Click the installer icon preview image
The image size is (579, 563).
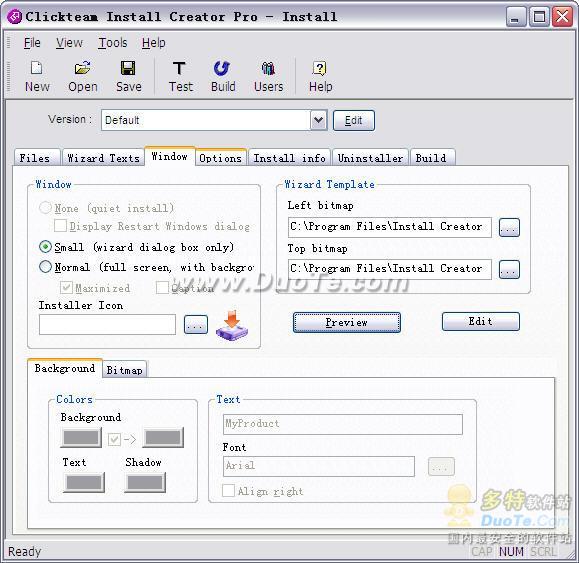pyautogui.click(x=232, y=326)
